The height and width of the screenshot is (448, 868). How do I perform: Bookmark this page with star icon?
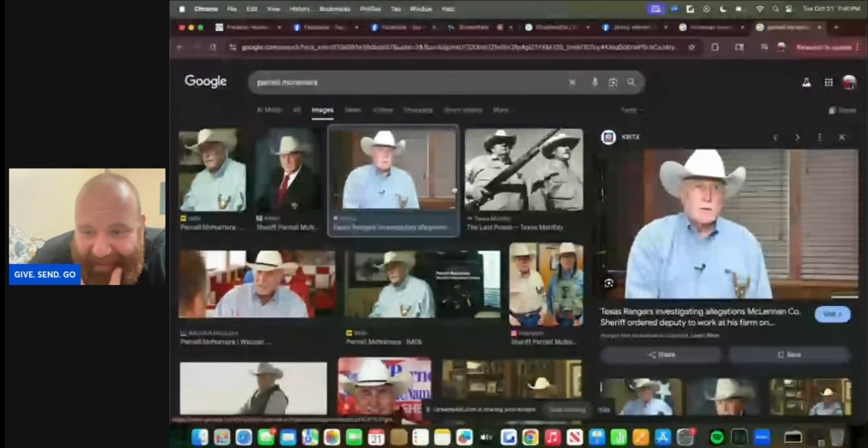[691, 47]
